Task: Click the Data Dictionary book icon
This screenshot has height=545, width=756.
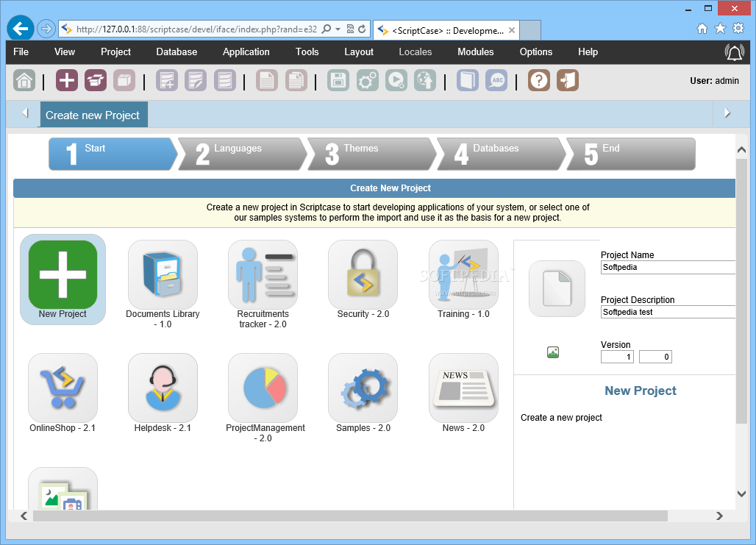Action: [x=467, y=81]
